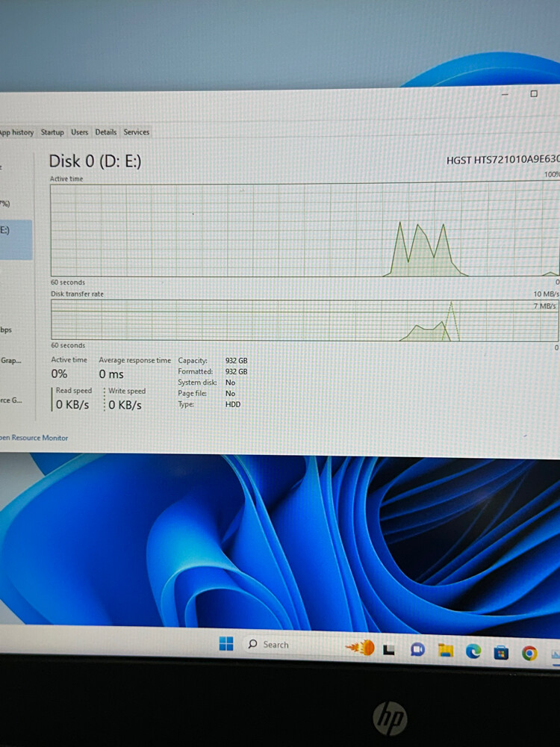Viewport: 560px width, 747px height.
Task: Maximize the Task Manager window
Action: pos(534,94)
